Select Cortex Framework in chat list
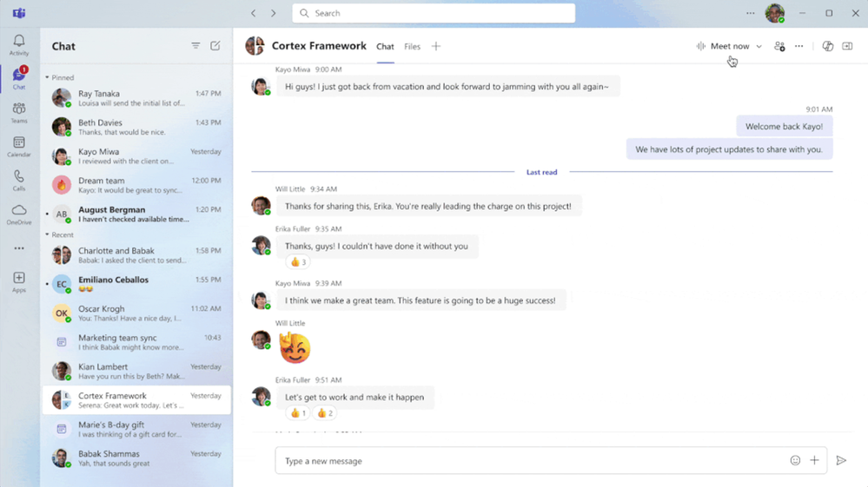The height and width of the screenshot is (487, 868). click(136, 399)
